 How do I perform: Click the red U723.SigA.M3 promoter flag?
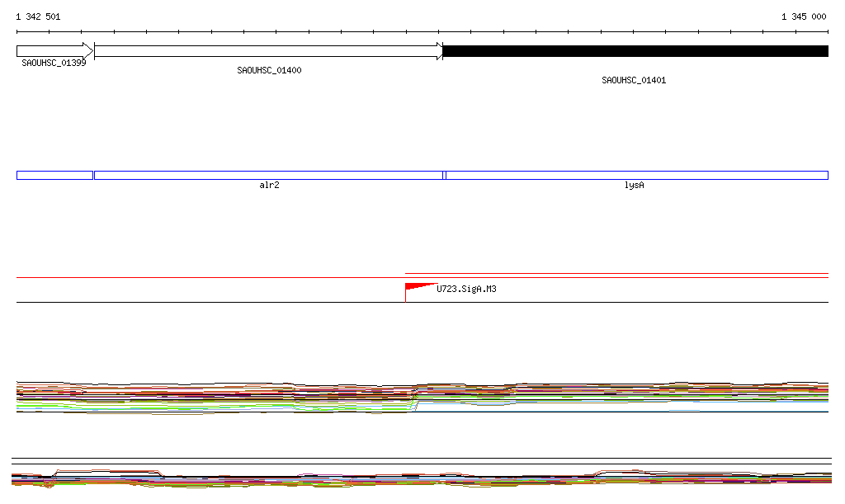click(417, 287)
